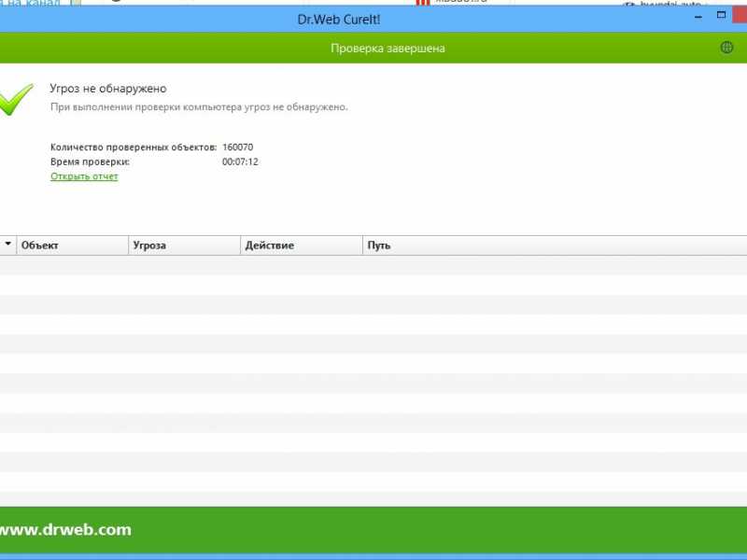This screenshot has width=747, height=560.
Task: Click the scan time value 00:07:12
Action: (240, 161)
